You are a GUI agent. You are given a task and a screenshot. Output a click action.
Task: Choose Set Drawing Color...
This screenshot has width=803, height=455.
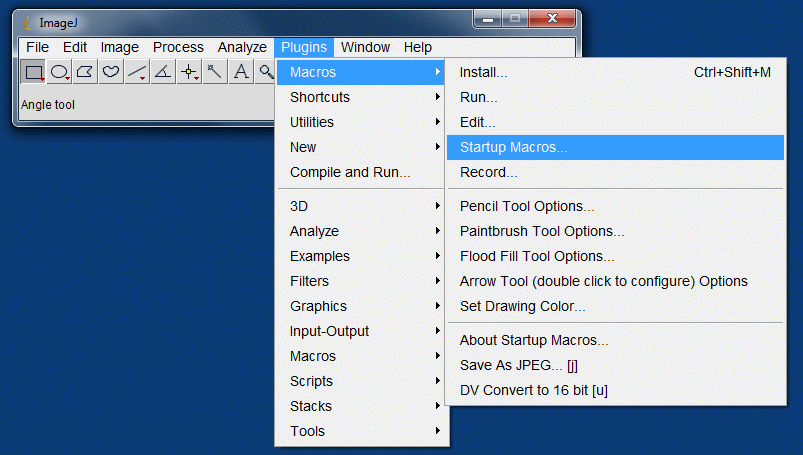point(616,306)
